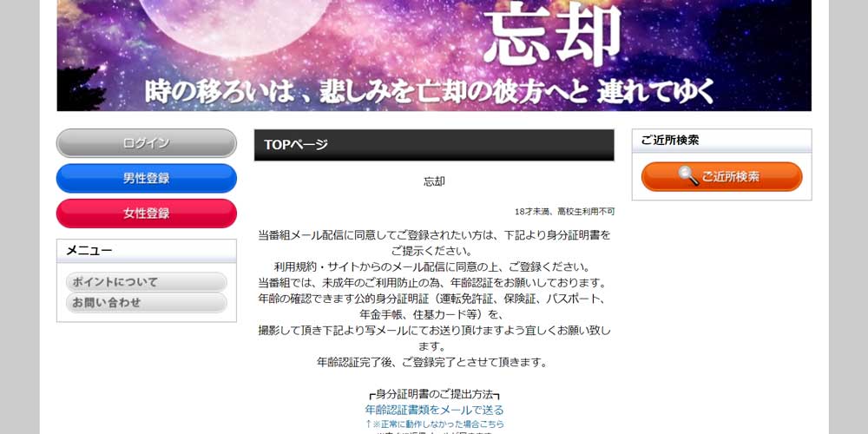Click the 18才未満、高校生利用不可 notice
868x434 pixels.
point(564,212)
